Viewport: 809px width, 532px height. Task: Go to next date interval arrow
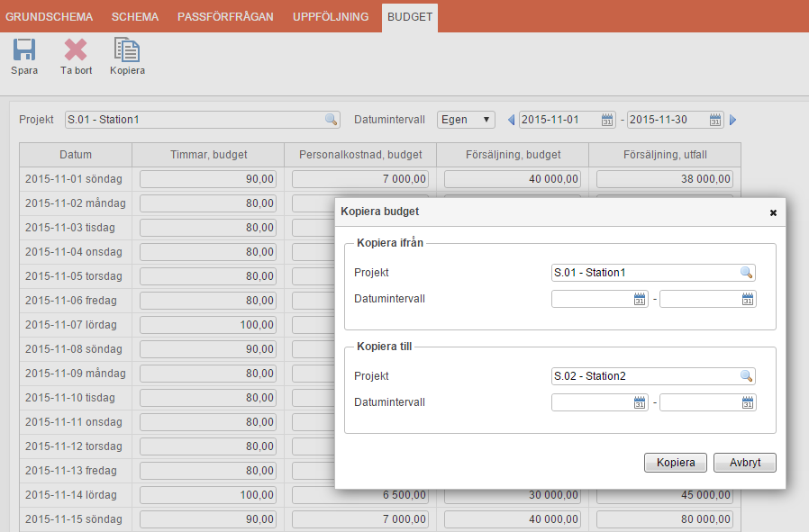click(732, 120)
